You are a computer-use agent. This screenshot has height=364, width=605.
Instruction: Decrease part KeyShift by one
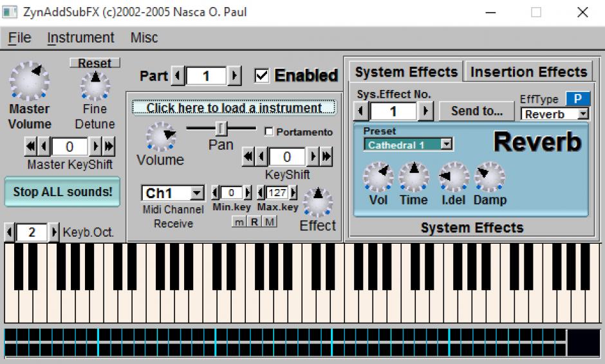click(x=261, y=156)
